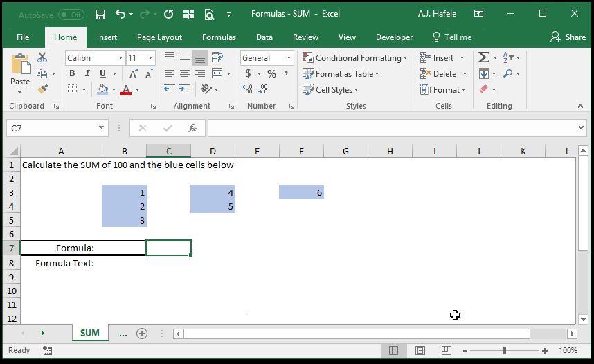Enable Bottom Align vertical alignment

click(x=200, y=58)
